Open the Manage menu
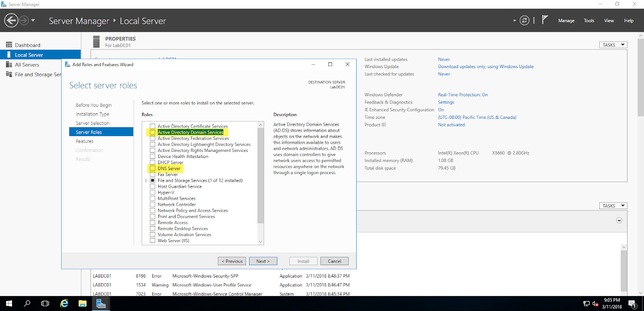Image resolution: width=644 pixels, height=311 pixels. click(x=566, y=21)
